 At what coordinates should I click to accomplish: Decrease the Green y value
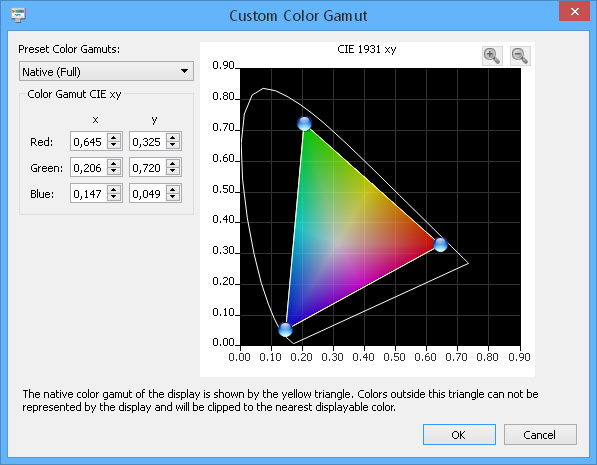(173, 171)
